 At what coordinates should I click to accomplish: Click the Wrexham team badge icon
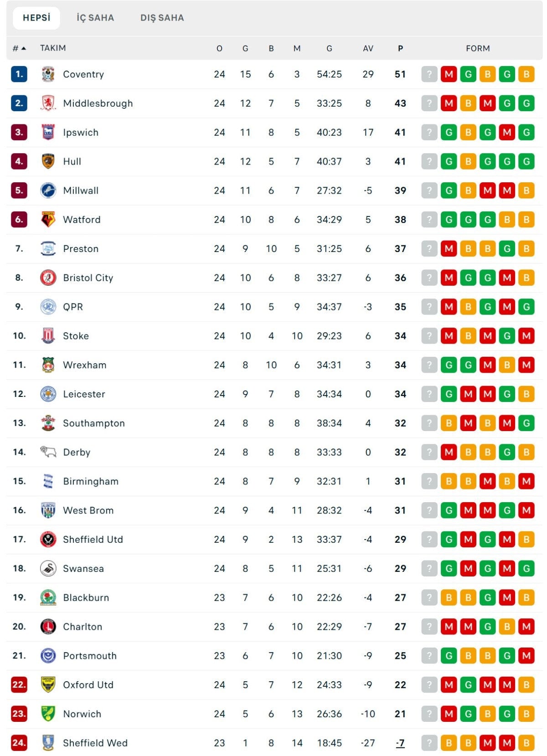click(x=48, y=365)
